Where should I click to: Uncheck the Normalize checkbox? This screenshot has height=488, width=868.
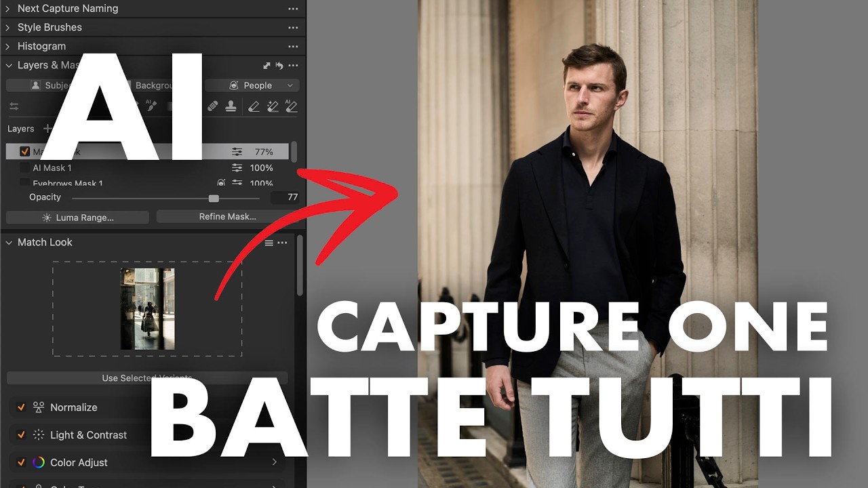pyautogui.click(x=21, y=407)
